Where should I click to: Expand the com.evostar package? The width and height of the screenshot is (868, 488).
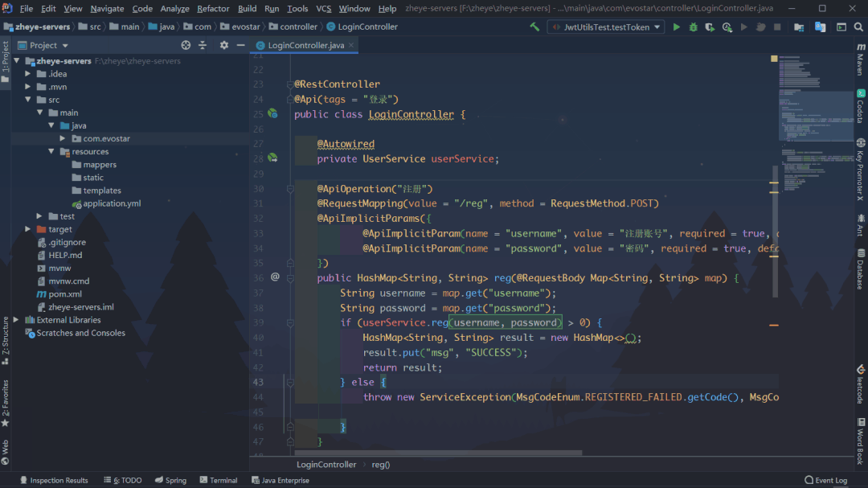(63, 138)
